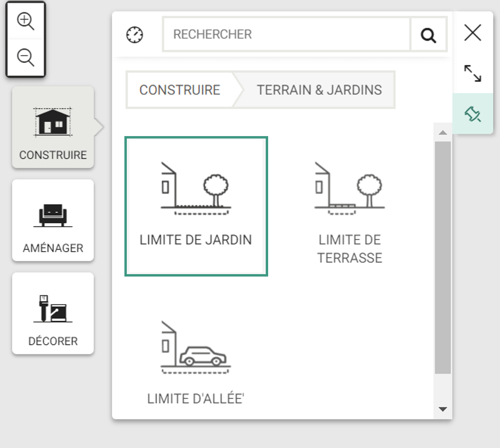This screenshot has width=500, height=448.
Task: Go back to Construire breadcrumb
Action: coord(180,90)
